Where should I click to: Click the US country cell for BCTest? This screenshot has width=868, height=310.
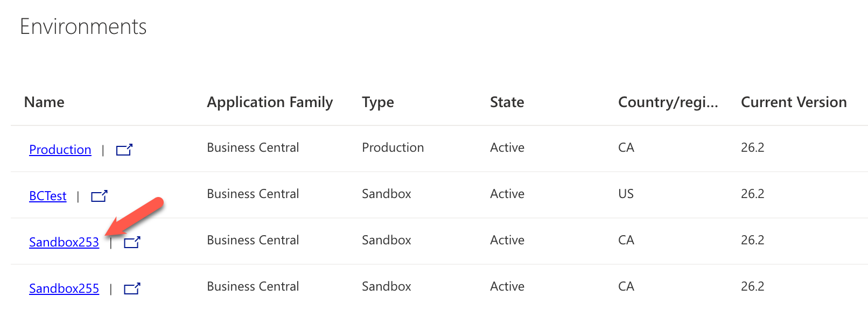pos(626,194)
